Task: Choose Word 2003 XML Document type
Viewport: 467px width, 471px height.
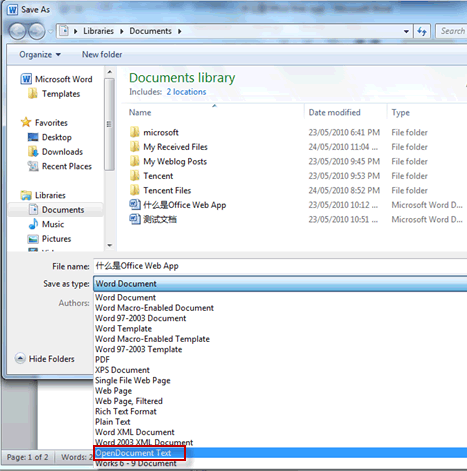Action: 144,442
